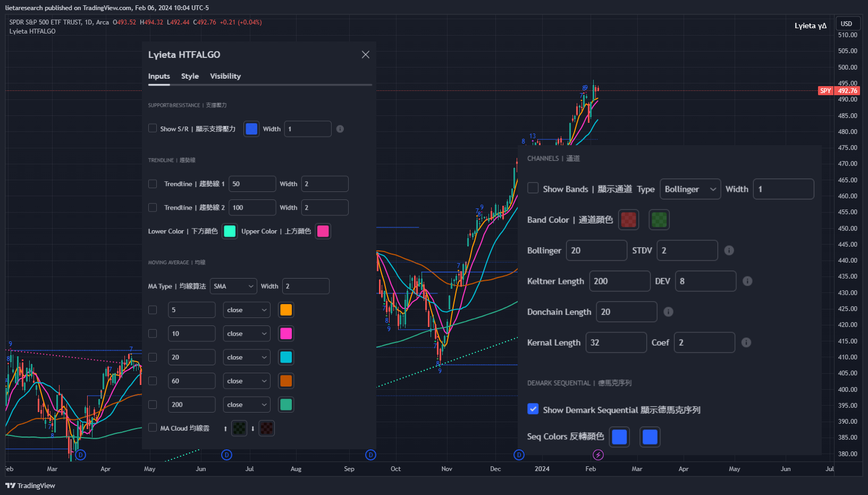Open the green MA Cloud up color swatch
This screenshot has height=495, width=868.
pyautogui.click(x=240, y=428)
